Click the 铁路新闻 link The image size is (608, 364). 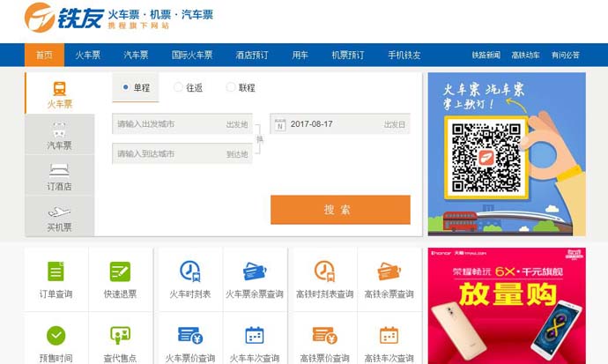pos(486,55)
